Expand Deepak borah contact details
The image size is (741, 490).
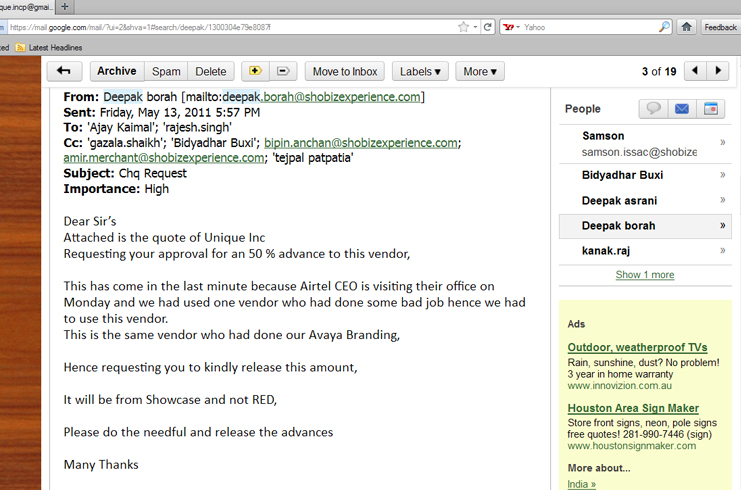pyautogui.click(x=722, y=226)
